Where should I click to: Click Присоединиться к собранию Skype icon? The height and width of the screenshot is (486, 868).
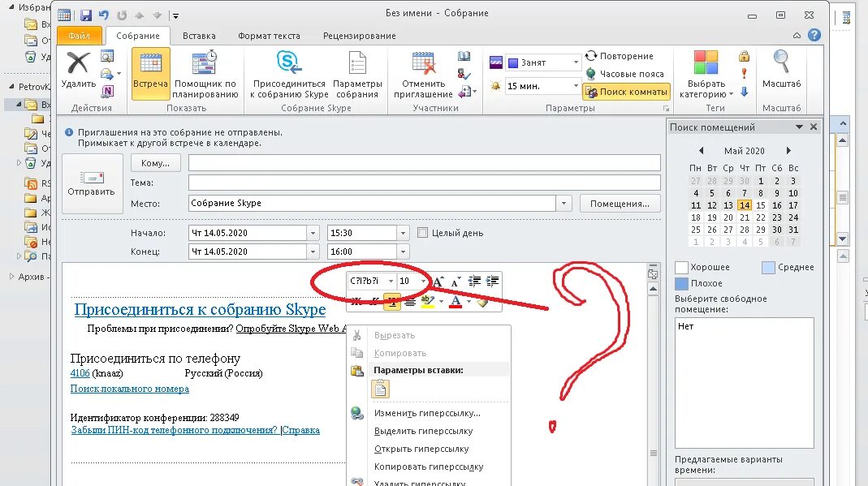(289, 62)
